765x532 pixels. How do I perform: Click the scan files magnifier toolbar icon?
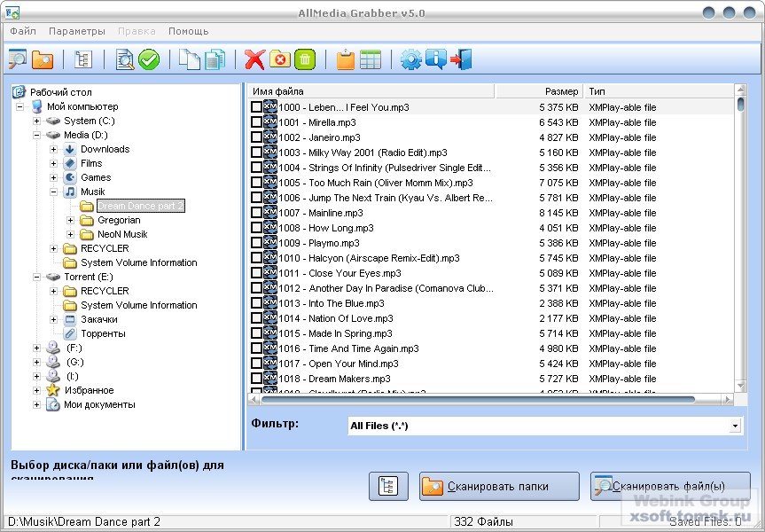18,59
